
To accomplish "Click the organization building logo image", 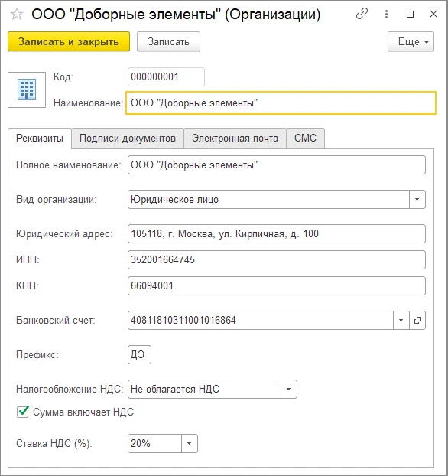I will coord(27,90).
